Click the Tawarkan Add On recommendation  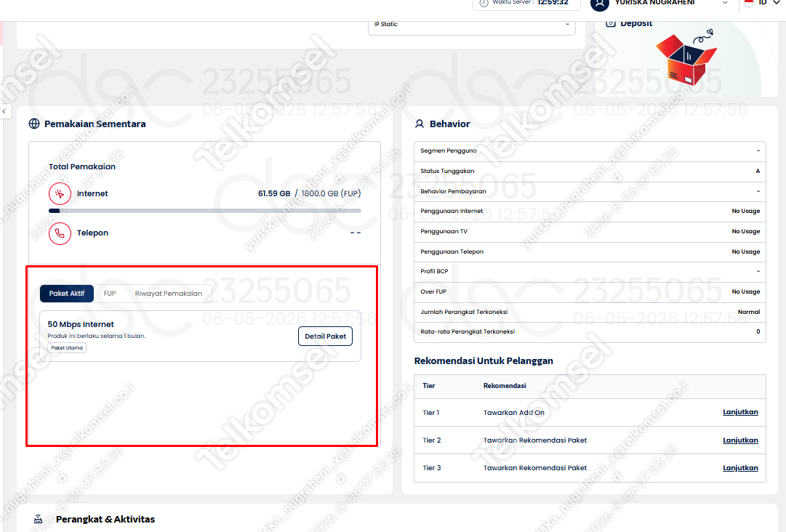tap(514, 413)
